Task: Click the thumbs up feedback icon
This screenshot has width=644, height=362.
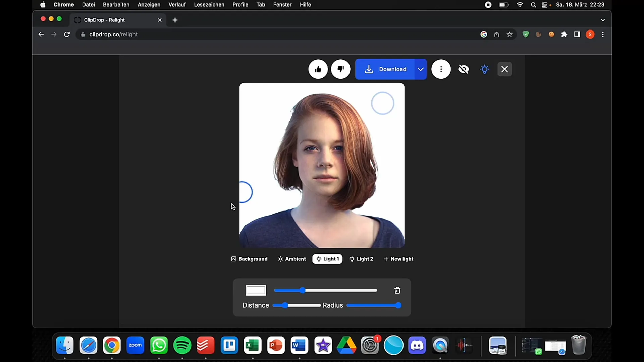Action: tap(318, 69)
